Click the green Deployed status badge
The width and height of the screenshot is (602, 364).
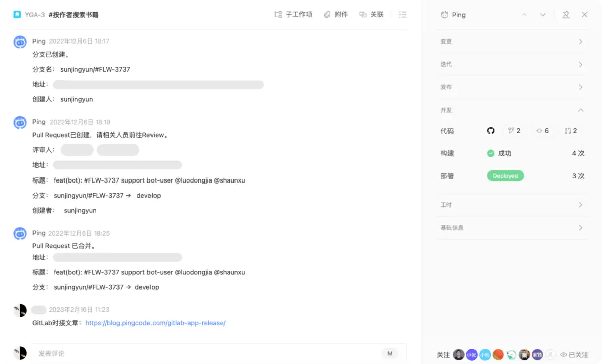point(505,176)
